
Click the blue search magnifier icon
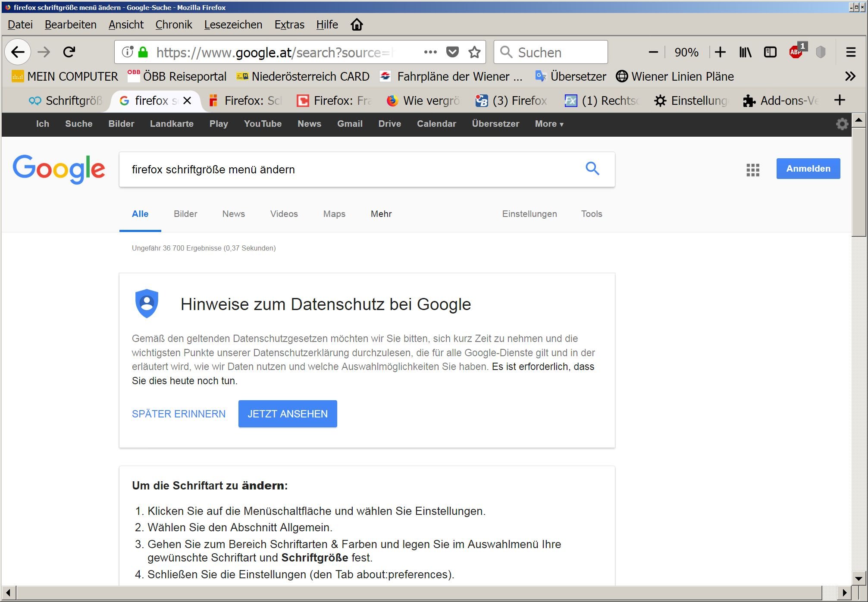[592, 169]
